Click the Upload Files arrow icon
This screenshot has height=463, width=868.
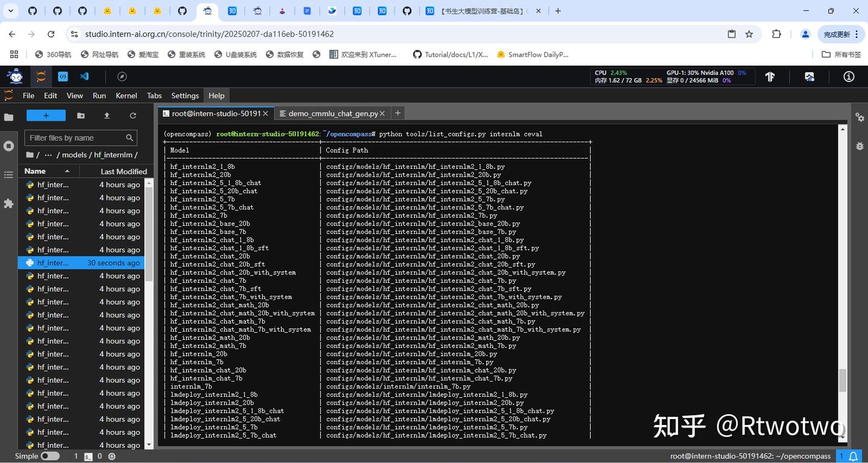(107, 116)
